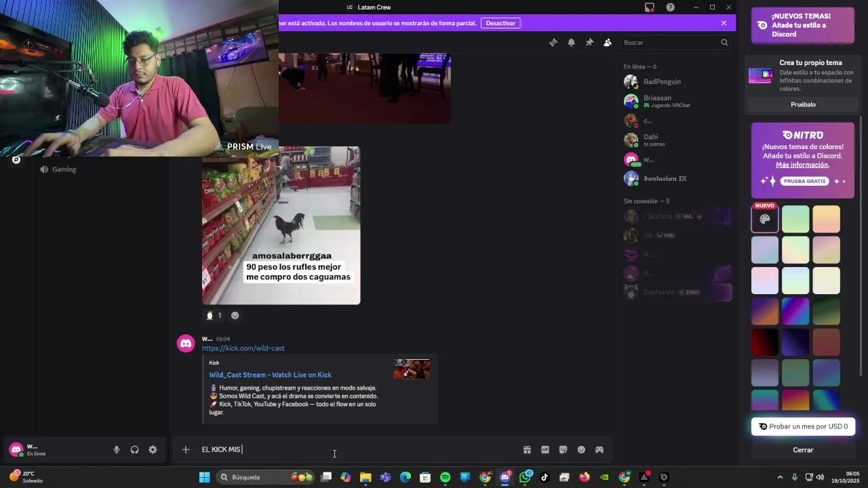Click Probar un mes por USD 0
Viewport: 868px width, 488px height.
[x=803, y=426]
